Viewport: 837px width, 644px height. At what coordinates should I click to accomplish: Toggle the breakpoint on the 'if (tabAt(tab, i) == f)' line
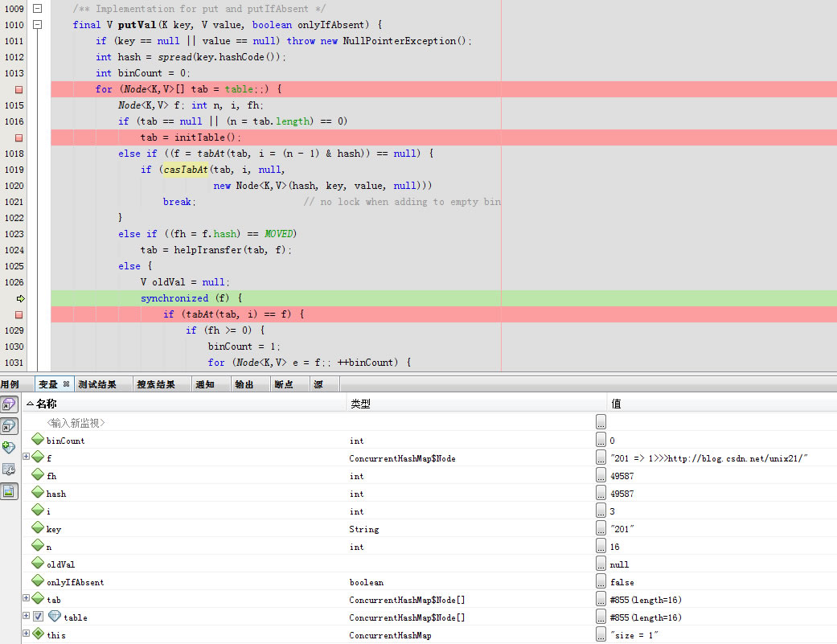tap(18, 315)
